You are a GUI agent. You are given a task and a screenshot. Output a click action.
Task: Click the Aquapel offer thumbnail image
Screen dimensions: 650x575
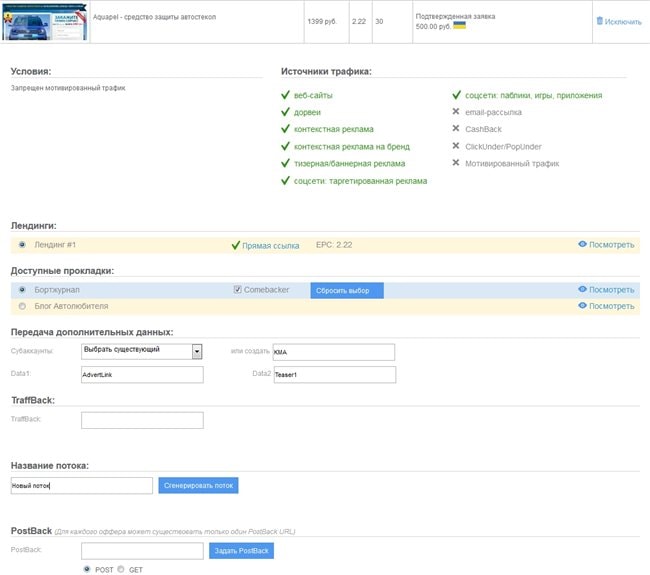coord(45,21)
